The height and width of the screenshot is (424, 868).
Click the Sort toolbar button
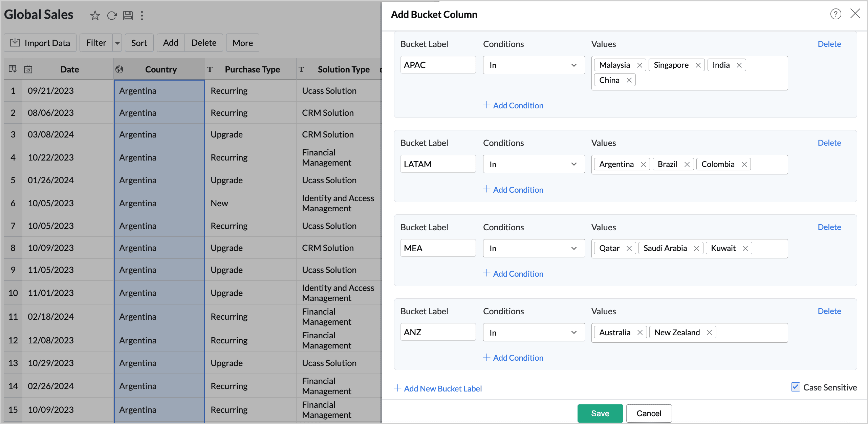pyautogui.click(x=139, y=43)
